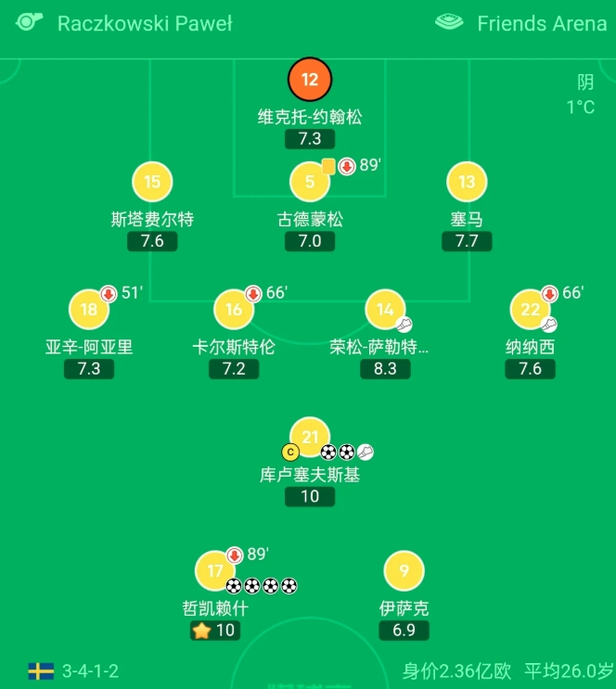This screenshot has width=616, height=689.
Task: Tap substitution arrow at 66' on player 22
Action: 549,294
